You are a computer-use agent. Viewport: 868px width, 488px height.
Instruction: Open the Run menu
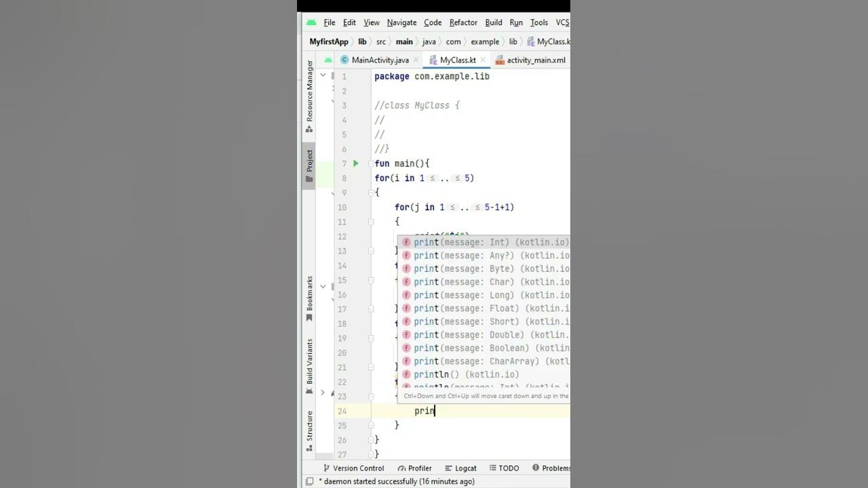point(516,22)
